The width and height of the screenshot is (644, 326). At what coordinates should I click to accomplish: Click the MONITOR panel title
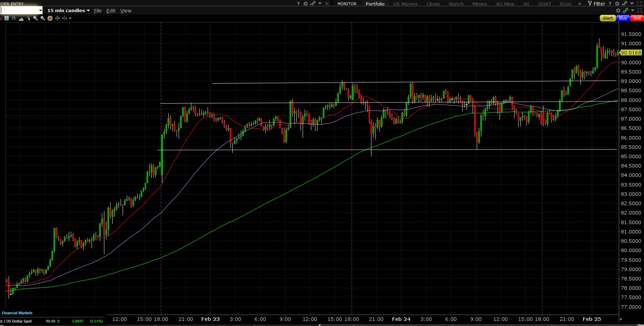click(x=347, y=4)
